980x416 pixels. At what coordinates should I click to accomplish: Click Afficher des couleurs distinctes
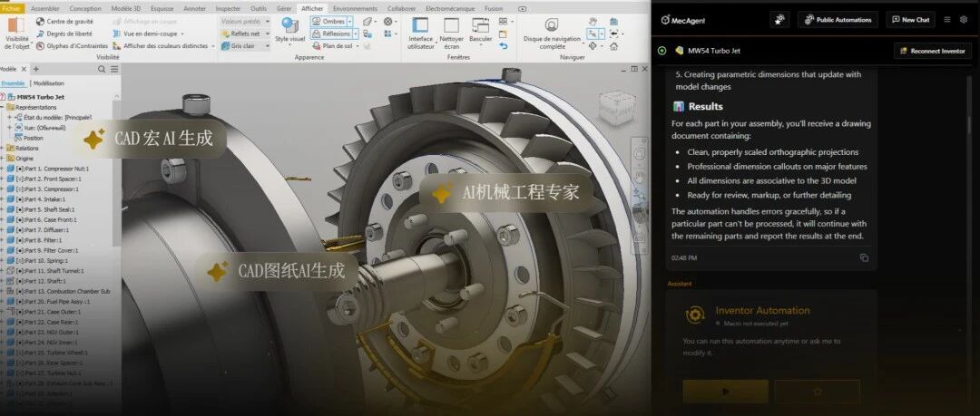[161, 46]
